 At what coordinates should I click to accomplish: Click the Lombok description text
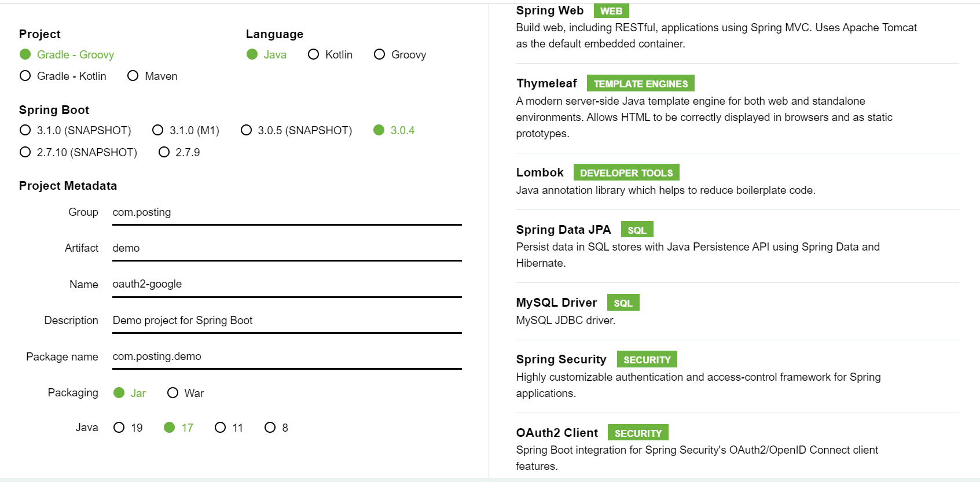click(666, 190)
